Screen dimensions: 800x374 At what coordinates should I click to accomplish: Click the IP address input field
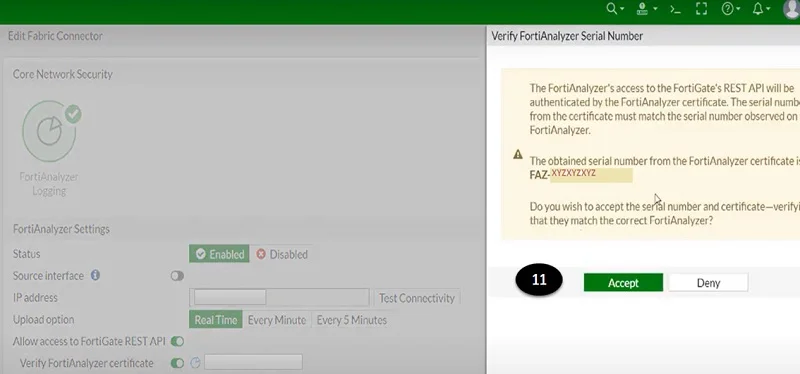279,297
